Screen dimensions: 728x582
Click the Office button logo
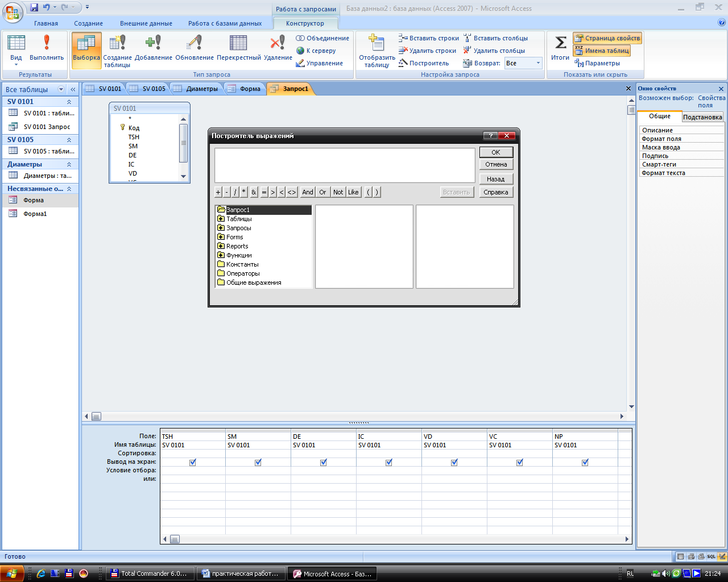pos(13,13)
